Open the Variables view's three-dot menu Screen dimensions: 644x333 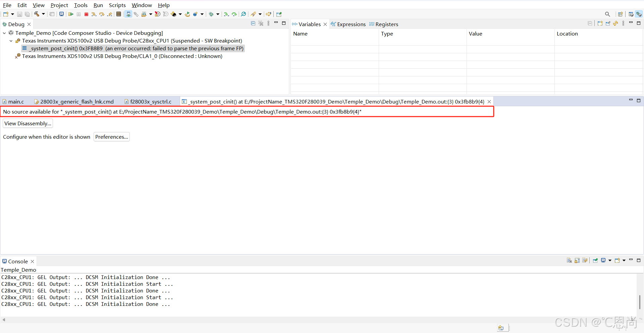[x=623, y=23]
